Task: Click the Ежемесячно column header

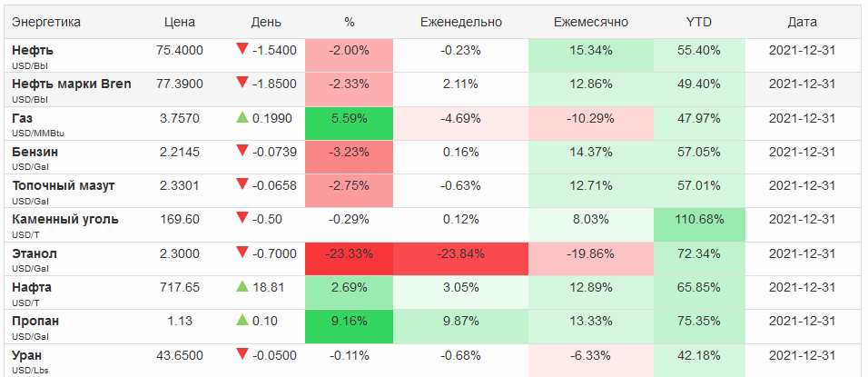Action: [590, 22]
